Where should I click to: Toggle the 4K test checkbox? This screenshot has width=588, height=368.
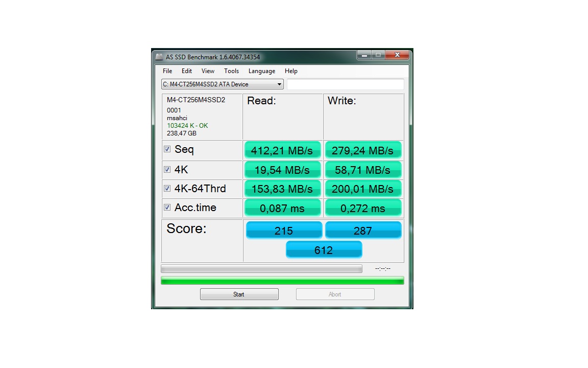click(x=167, y=169)
